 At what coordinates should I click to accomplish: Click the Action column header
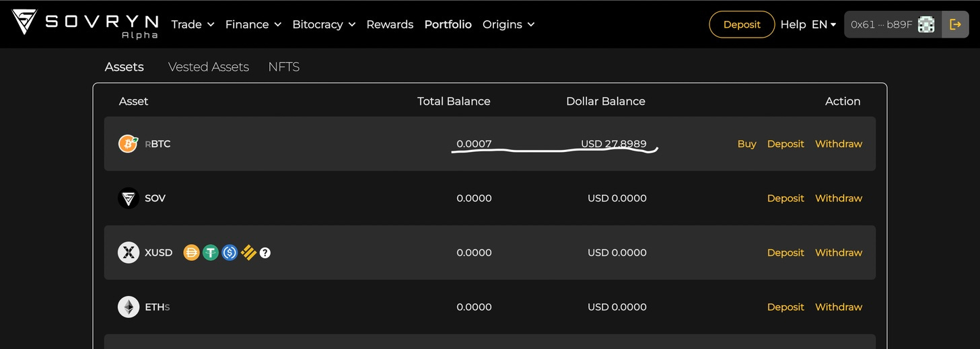click(843, 102)
